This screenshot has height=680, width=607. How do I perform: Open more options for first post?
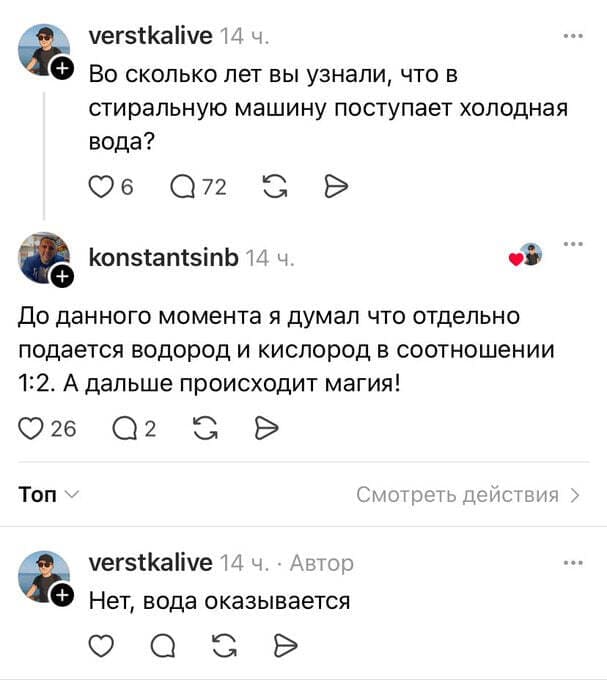click(x=573, y=36)
